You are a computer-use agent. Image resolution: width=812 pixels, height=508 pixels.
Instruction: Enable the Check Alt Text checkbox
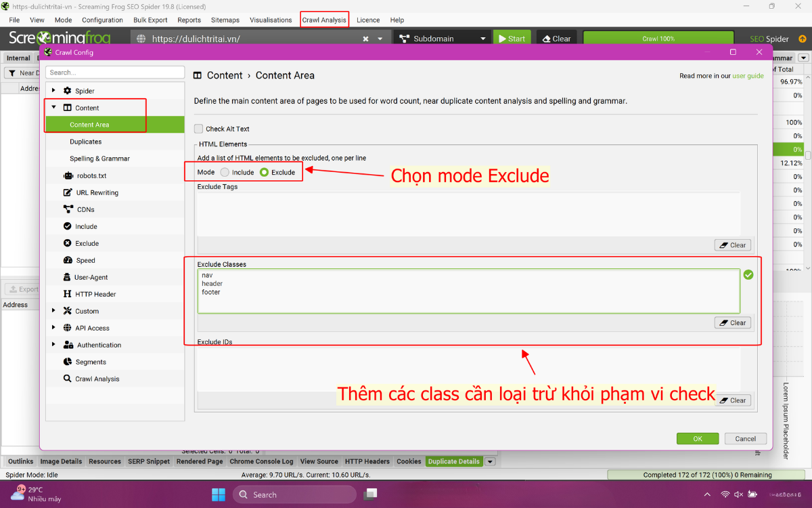pos(198,129)
